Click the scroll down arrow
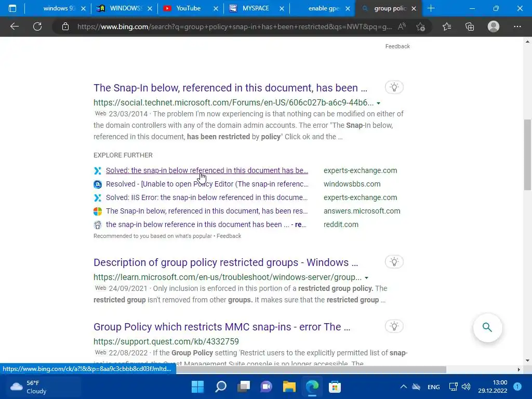 click(527, 361)
